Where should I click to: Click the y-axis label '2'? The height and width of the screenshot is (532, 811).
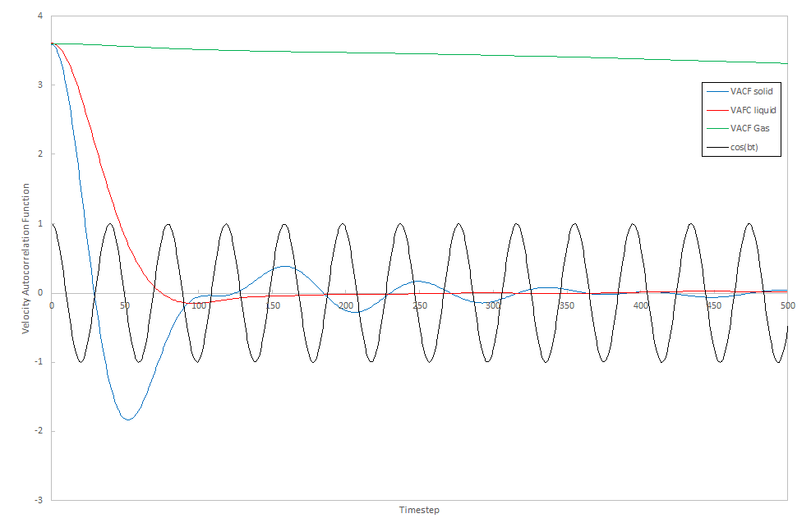click(x=40, y=154)
